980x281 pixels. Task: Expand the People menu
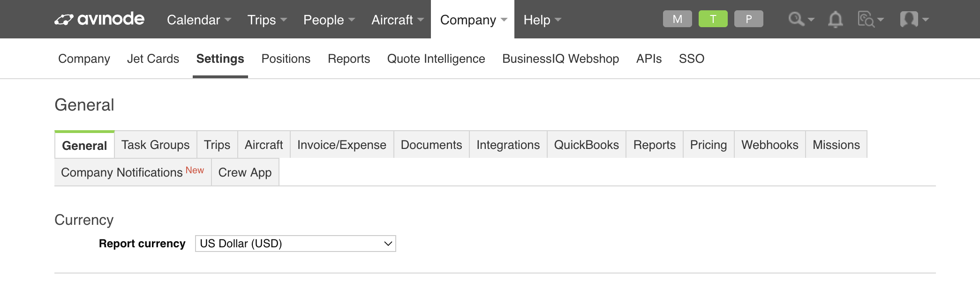coord(329,20)
